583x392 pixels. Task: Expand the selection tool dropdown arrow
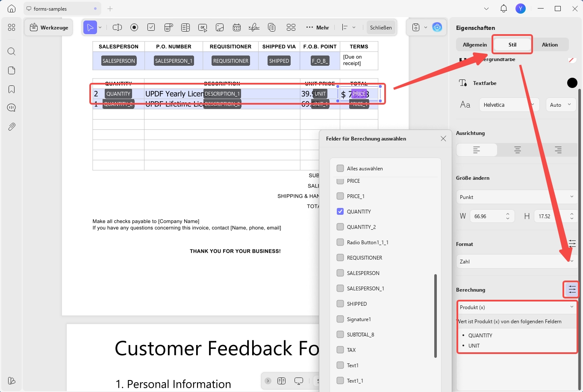coord(100,27)
